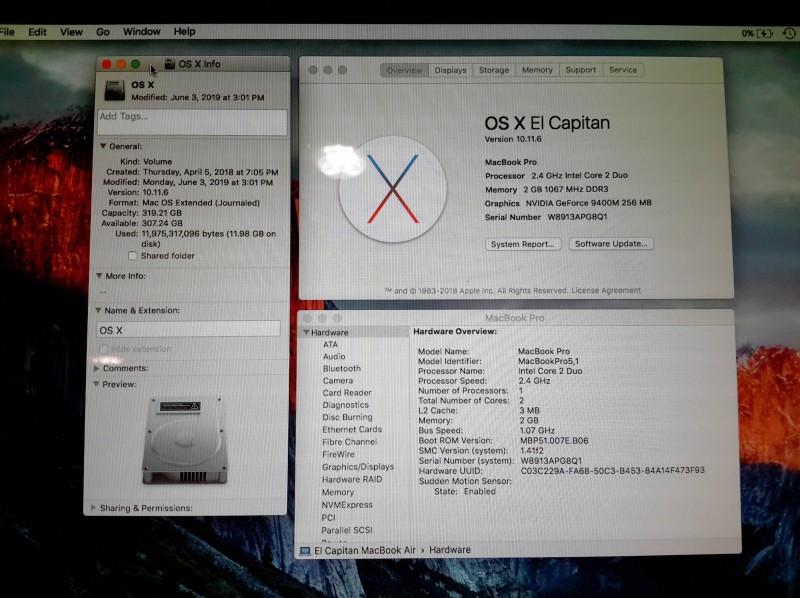The image size is (800, 598).
Task: Select PCI in the Hardware list
Action: click(x=328, y=517)
